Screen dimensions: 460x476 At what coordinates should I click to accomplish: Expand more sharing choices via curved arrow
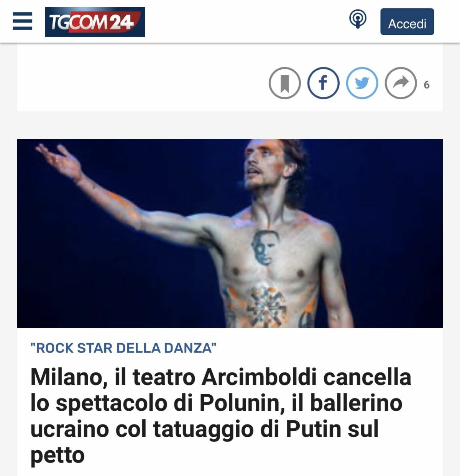click(401, 83)
